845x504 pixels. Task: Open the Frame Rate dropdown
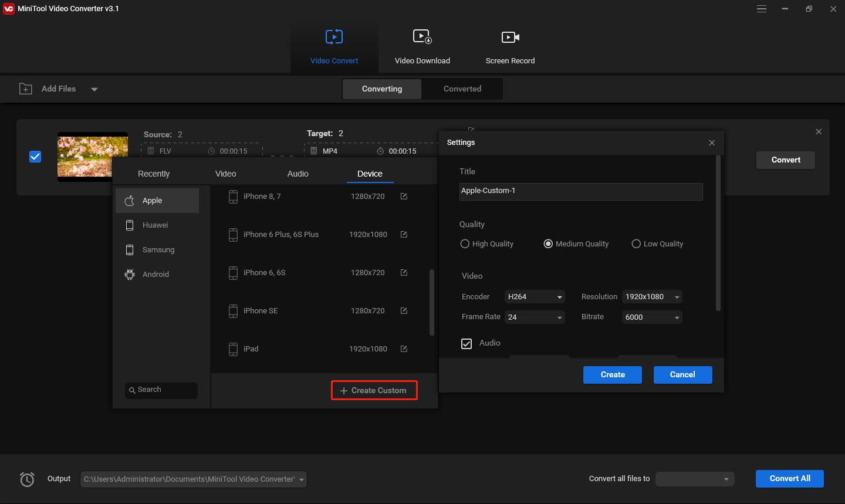[535, 317]
